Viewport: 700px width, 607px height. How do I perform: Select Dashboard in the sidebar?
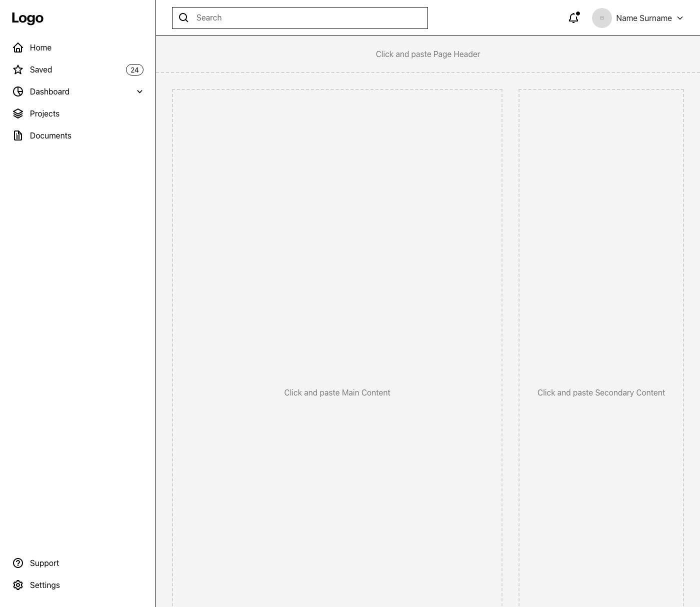[x=77, y=91]
